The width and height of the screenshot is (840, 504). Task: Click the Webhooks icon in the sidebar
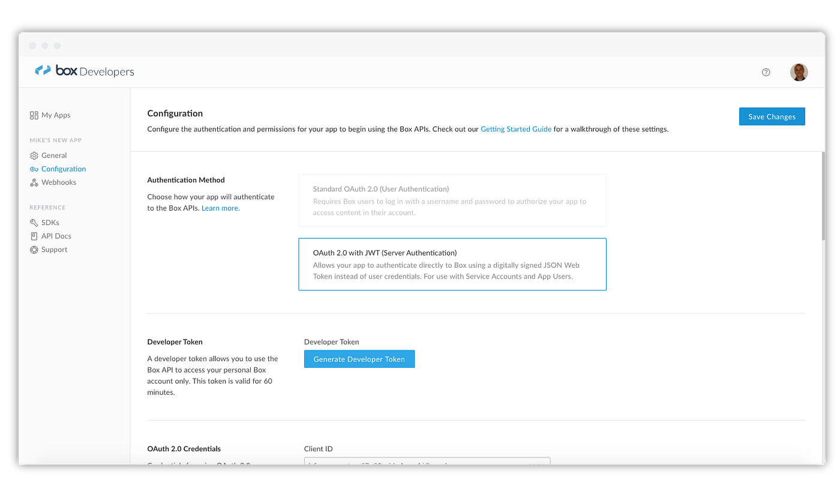[x=34, y=182]
